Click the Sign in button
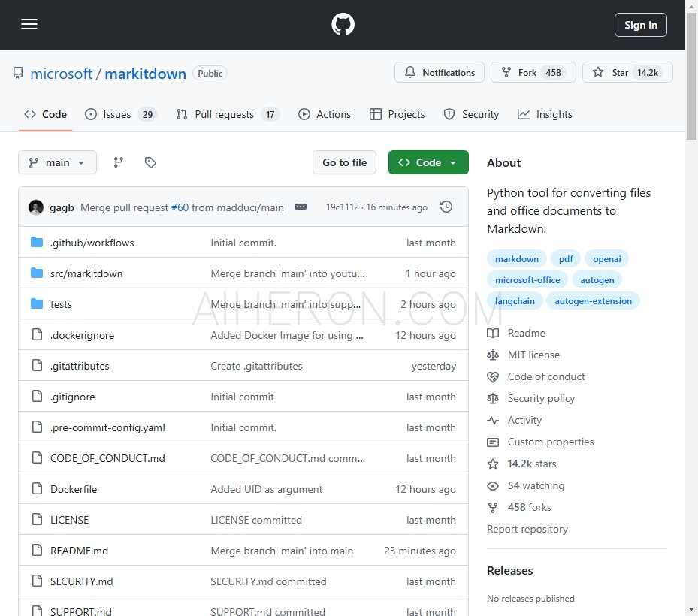The image size is (698, 616). point(640,25)
